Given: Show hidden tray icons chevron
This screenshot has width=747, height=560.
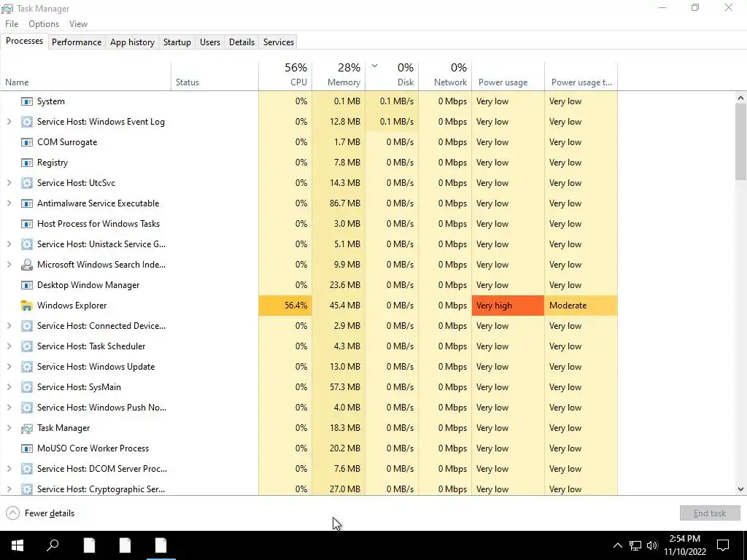Looking at the screenshot, I should click(617, 545).
